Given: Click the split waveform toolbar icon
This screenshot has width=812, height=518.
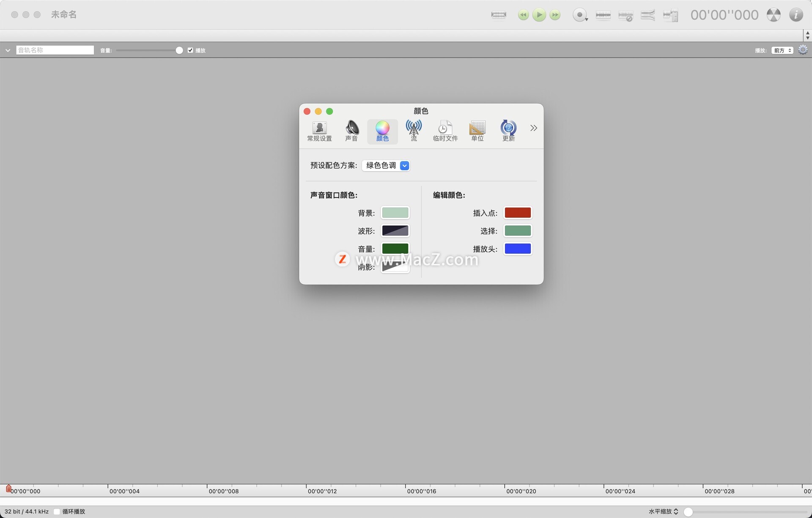Looking at the screenshot, I should 670,15.
